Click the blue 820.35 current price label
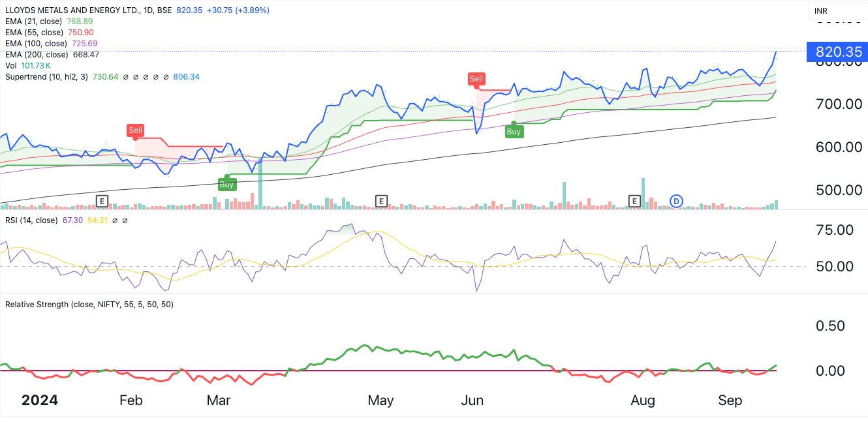 pos(837,52)
